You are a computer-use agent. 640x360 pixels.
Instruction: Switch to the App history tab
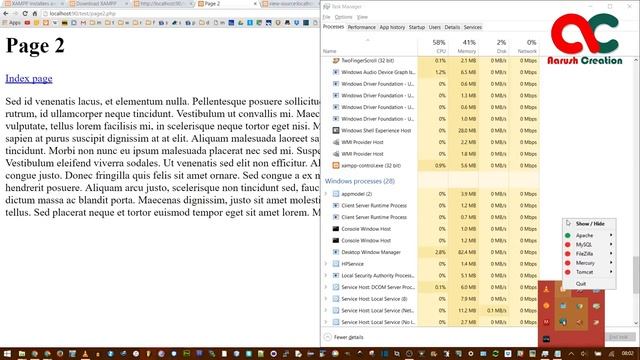[392, 27]
